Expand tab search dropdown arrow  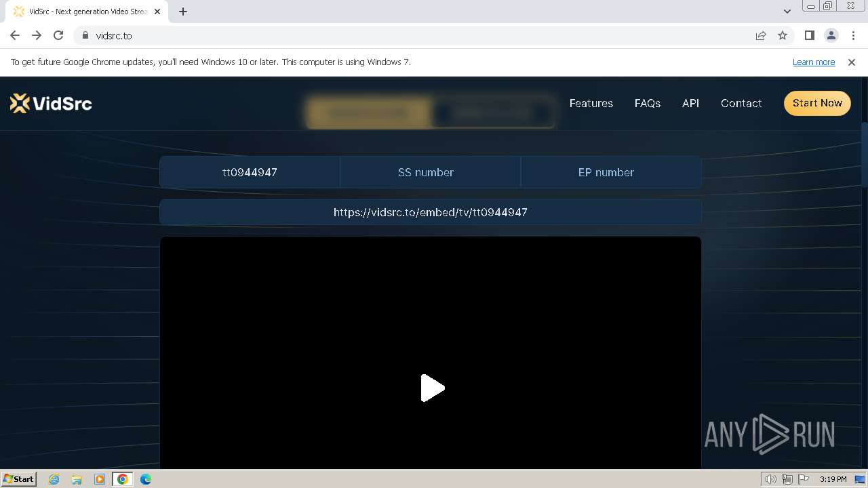click(x=787, y=12)
